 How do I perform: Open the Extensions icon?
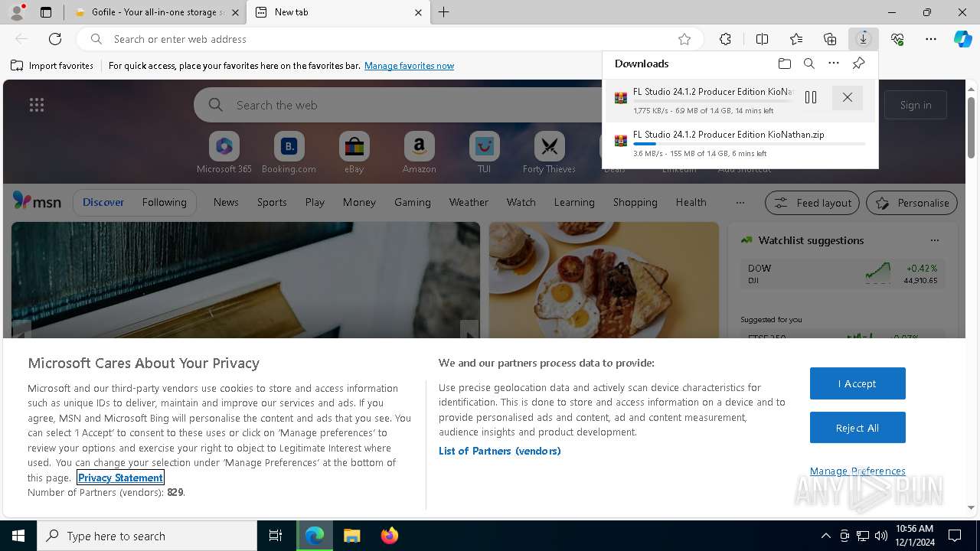[725, 39]
